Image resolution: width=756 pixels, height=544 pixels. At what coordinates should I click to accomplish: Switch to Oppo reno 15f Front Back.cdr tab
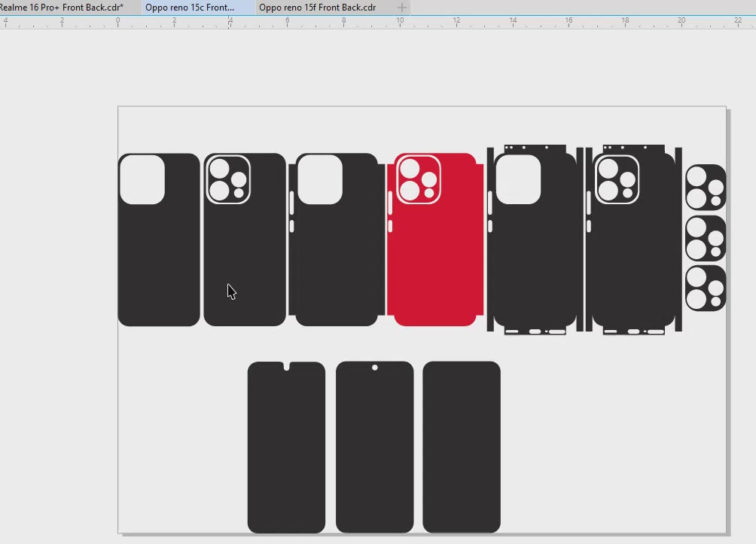[x=317, y=7]
